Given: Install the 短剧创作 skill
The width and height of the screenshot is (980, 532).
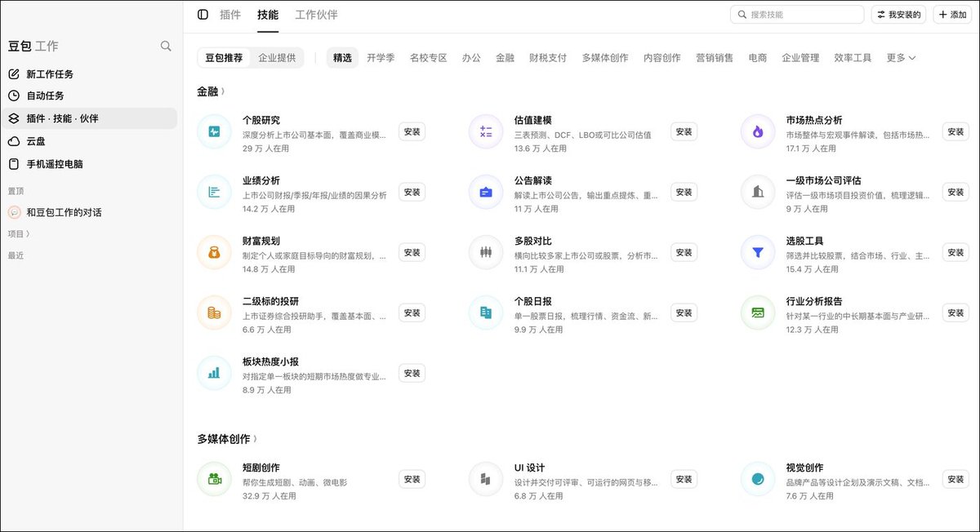Looking at the screenshot, I should (412, 479).
